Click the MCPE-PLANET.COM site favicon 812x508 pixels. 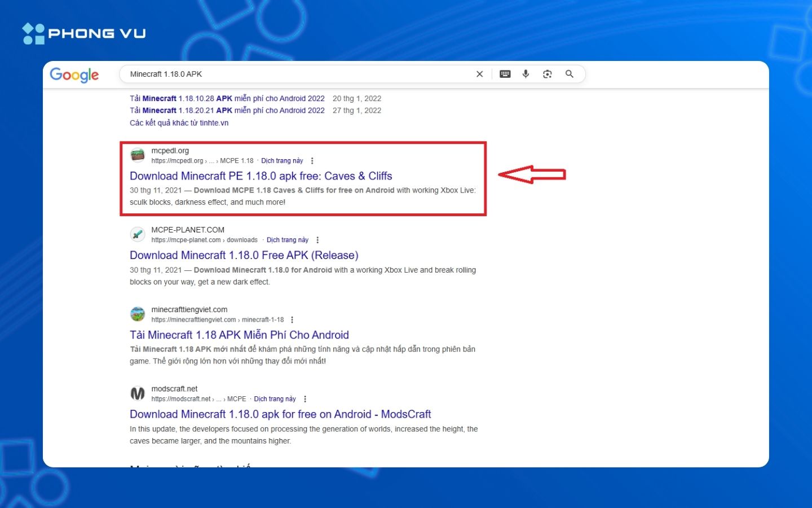click(x=138, y=234)
